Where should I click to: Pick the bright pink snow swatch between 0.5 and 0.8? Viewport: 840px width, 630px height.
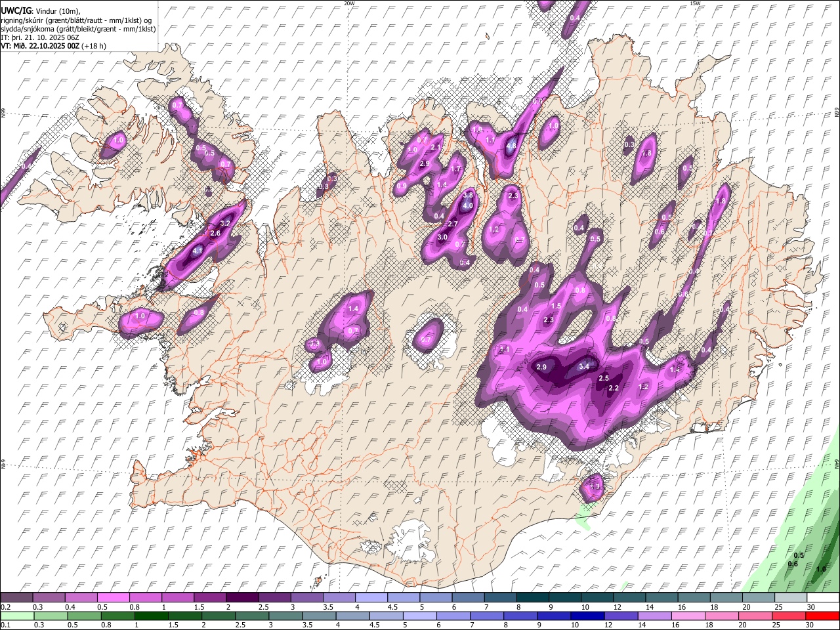[x=114, y=598]
